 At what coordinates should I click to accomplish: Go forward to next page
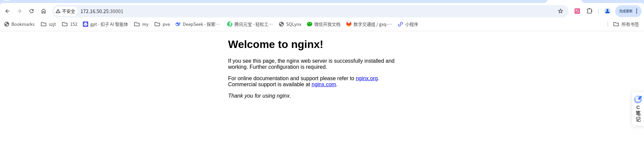(19, 11)
